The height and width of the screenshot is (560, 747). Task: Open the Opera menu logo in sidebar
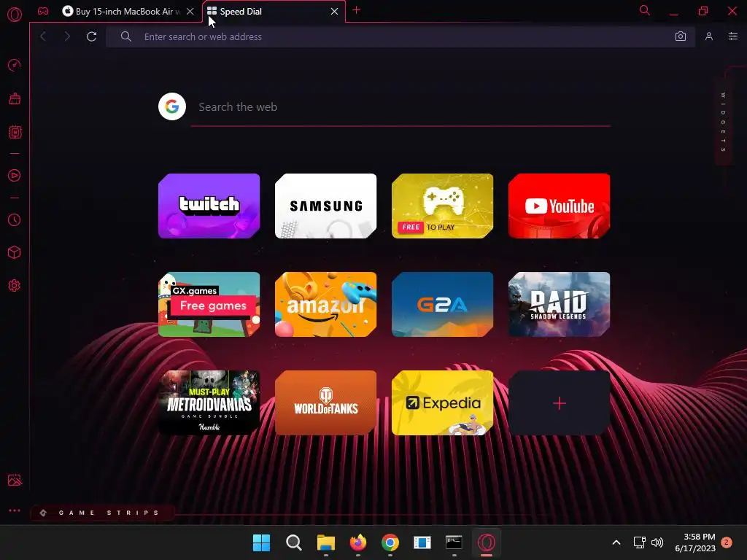point(15,15)
